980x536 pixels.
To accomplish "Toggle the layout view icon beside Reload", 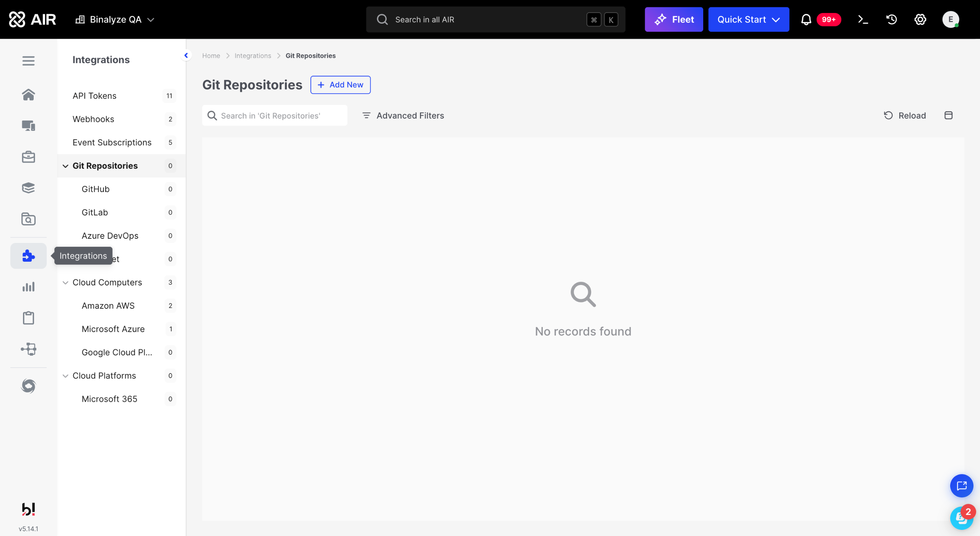I will (948, 116).
